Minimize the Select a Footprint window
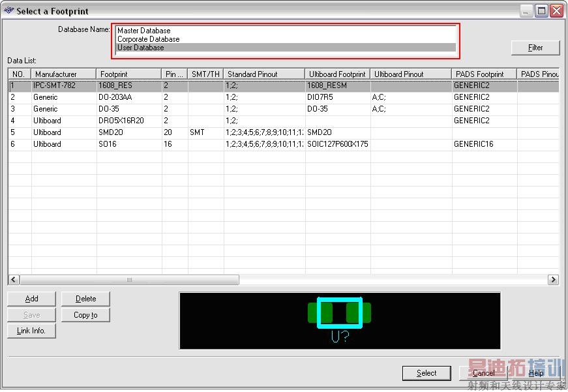This screenshot has height=392, width=568. coord(526,11)
